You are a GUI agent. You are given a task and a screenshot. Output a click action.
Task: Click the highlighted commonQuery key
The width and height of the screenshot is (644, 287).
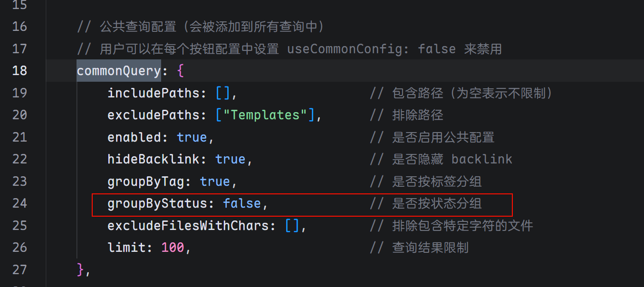tap(119, 71)
